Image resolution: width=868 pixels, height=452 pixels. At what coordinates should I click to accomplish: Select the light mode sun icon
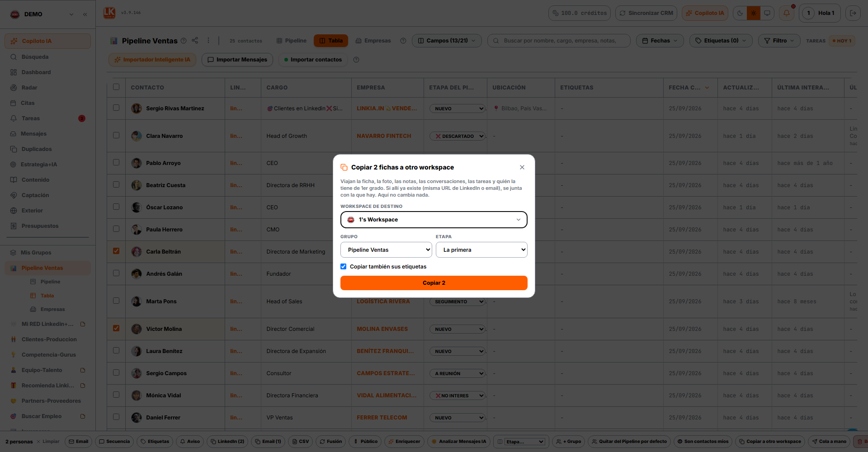click(754, 13)
